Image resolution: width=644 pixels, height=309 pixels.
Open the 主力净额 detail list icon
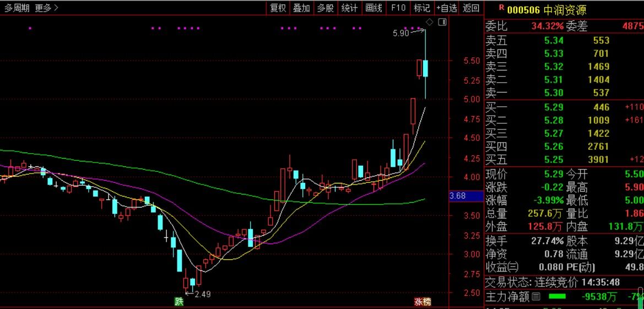pyautogui.click(x=535, y=296)
